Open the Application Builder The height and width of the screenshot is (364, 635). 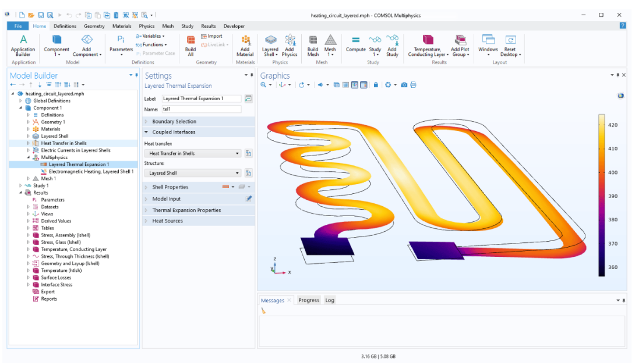pyautogui.click(x=23, y=45)
